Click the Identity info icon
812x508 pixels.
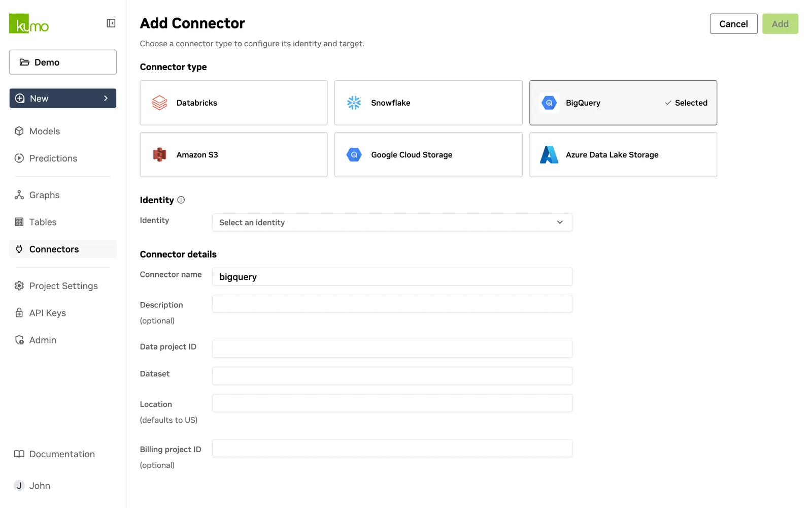181,200
